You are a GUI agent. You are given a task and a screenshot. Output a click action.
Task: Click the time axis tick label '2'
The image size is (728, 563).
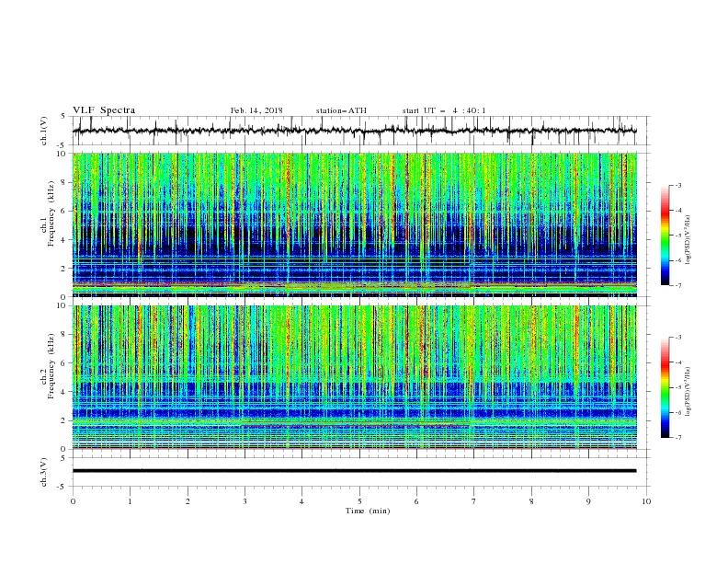click(188, 501)
